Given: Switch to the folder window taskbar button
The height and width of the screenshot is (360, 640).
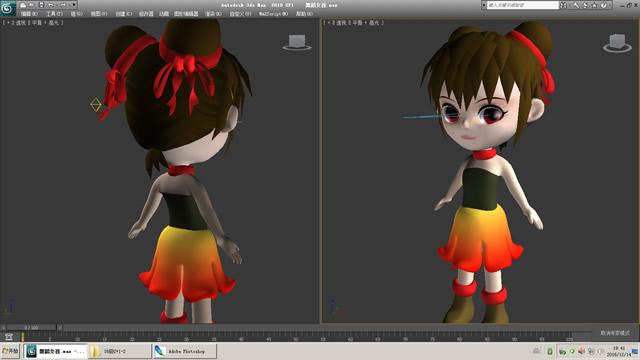Looking at the screenshot, I should pyautogui.click(x=119, y=351).
